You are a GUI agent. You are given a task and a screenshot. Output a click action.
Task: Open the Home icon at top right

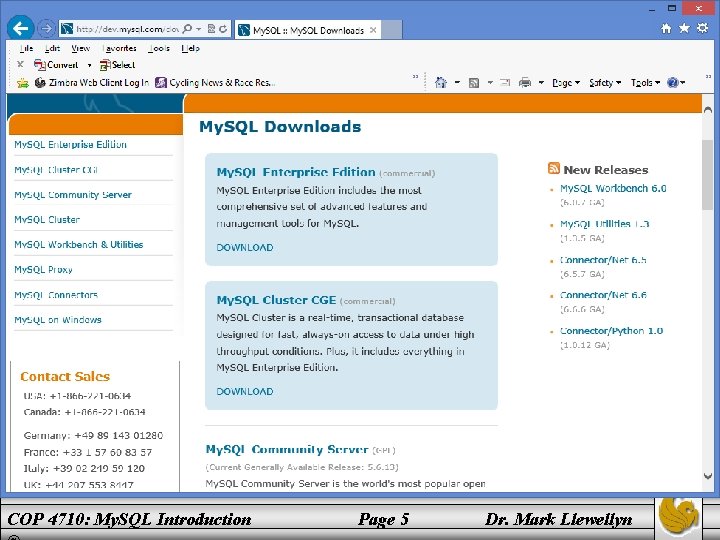666,28
